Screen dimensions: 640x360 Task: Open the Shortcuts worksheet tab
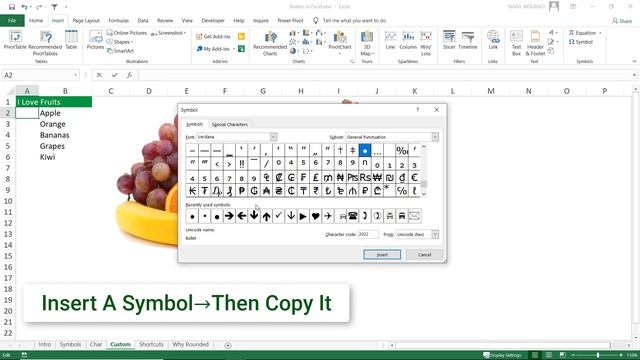pos(151,344)
